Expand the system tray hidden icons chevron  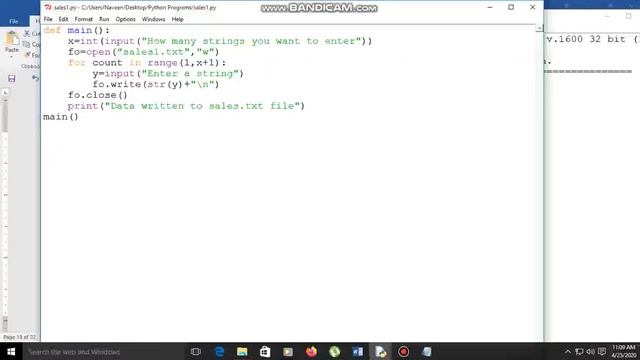click(567, 351)
